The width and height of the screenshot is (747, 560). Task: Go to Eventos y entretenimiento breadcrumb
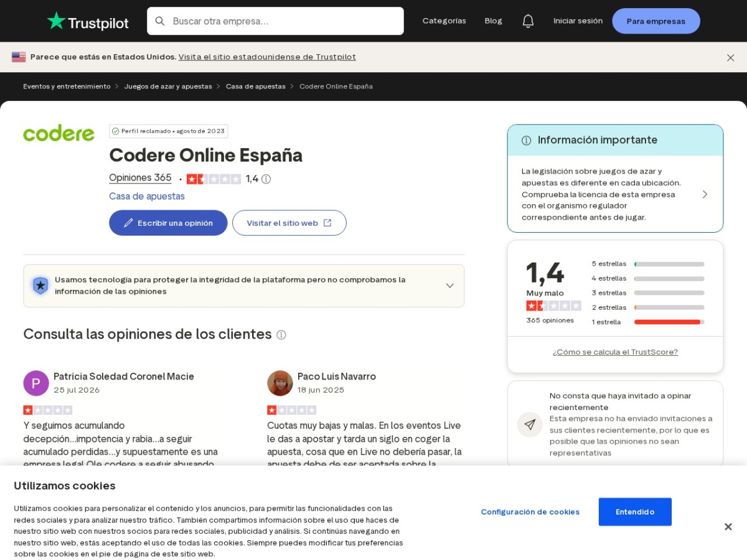pos(67,86)
